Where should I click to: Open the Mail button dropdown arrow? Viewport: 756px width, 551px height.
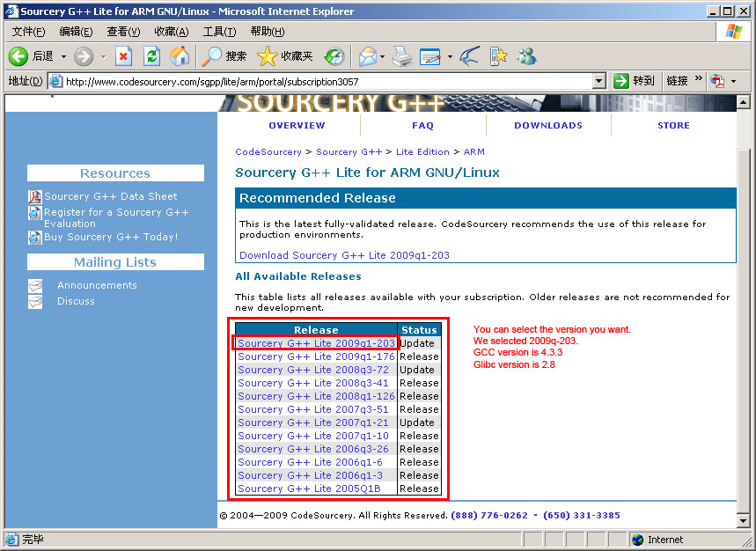[382, 57]
